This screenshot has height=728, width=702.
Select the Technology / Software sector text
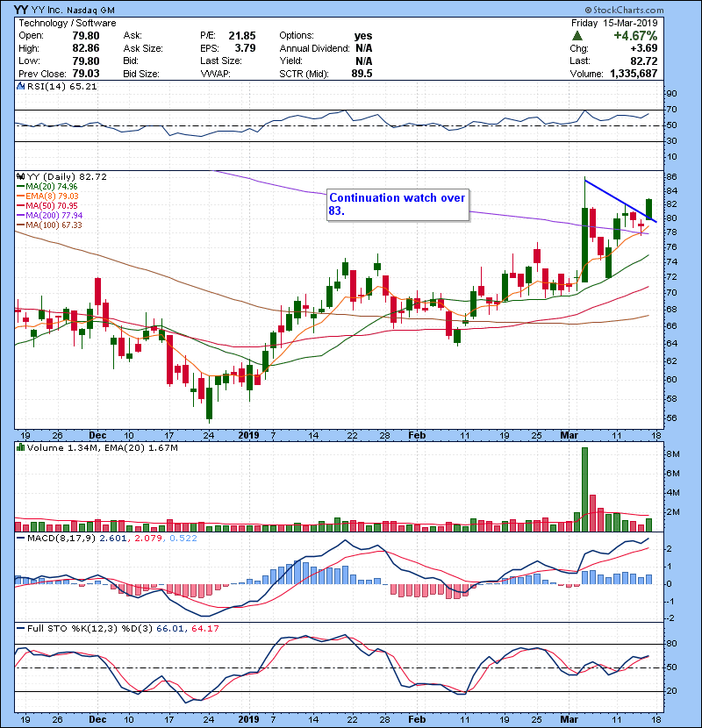[x=68, y=23]
